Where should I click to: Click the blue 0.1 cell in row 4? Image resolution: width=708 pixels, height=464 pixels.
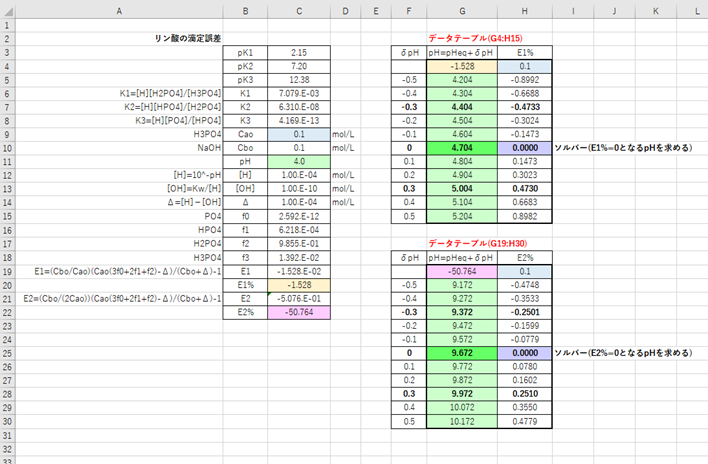[x=525, y=66]
